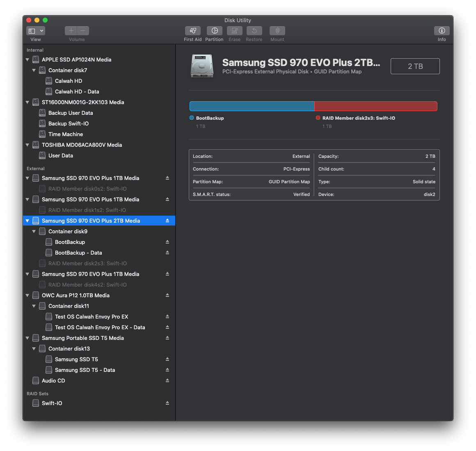Screen dimensions: 476x451
Task: Collapse the TOSHIBA MD06ACA800V Media tree
Action: pyautogui.click(x=27, y=145)
